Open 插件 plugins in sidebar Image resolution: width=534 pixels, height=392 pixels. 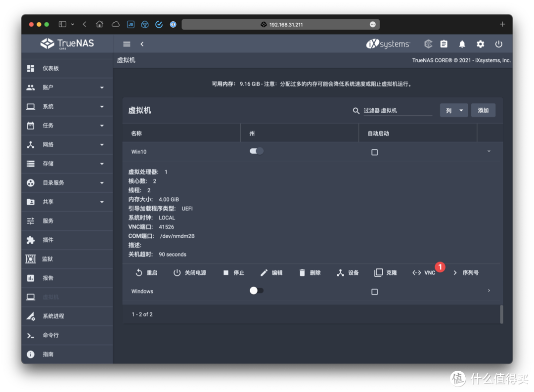[67, 240]
